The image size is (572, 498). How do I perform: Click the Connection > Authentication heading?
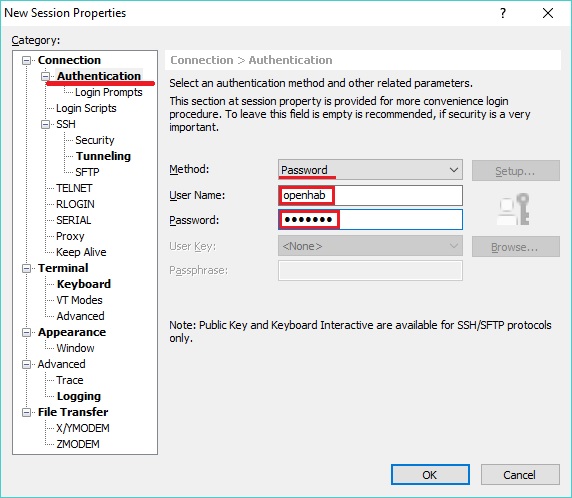251,60
